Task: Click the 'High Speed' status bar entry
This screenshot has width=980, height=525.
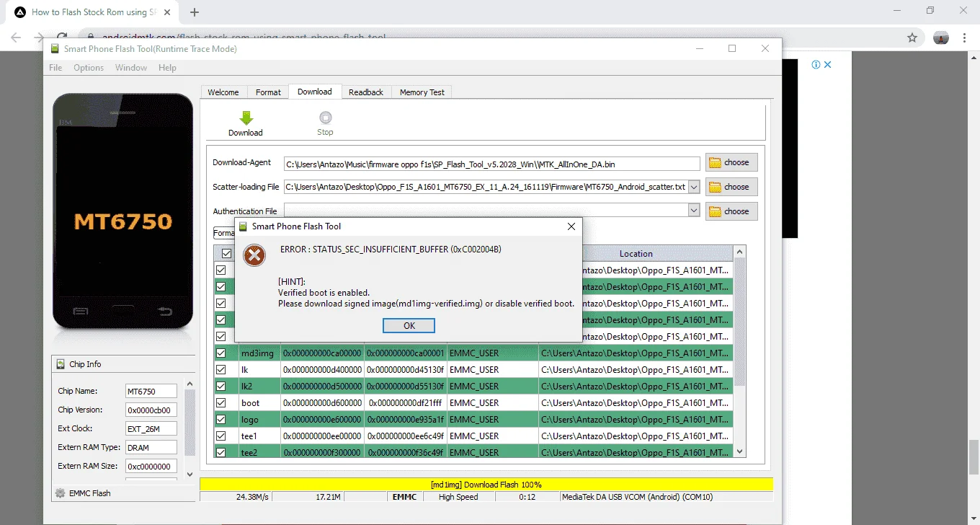Action: point(458,497)
